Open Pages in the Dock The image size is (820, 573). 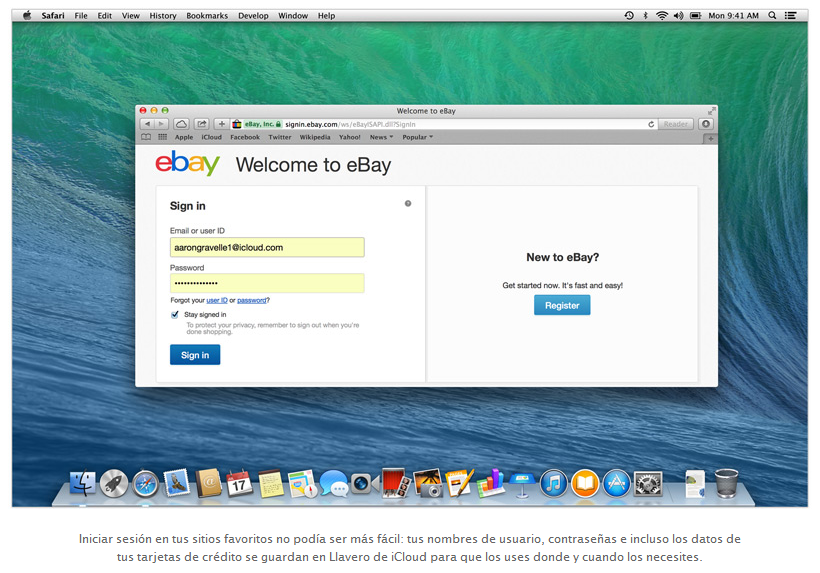coord(459,483)
